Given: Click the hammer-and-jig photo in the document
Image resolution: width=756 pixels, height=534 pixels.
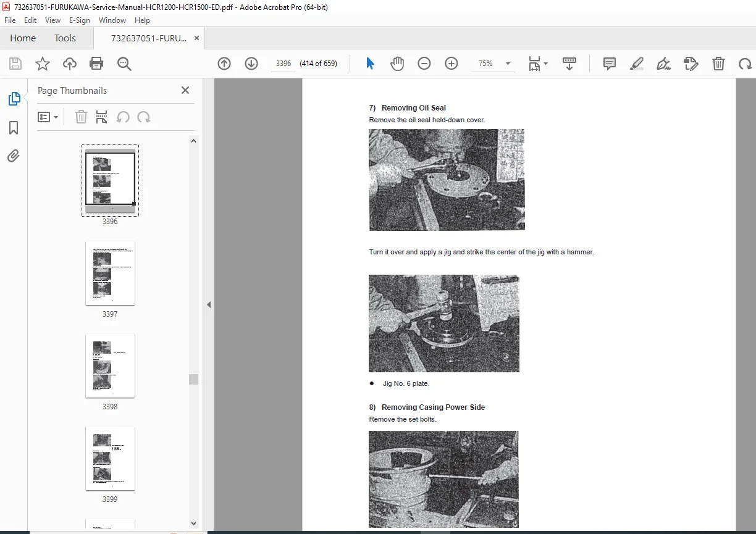Looking at the screenshot, I should click(x=443, y=323).
